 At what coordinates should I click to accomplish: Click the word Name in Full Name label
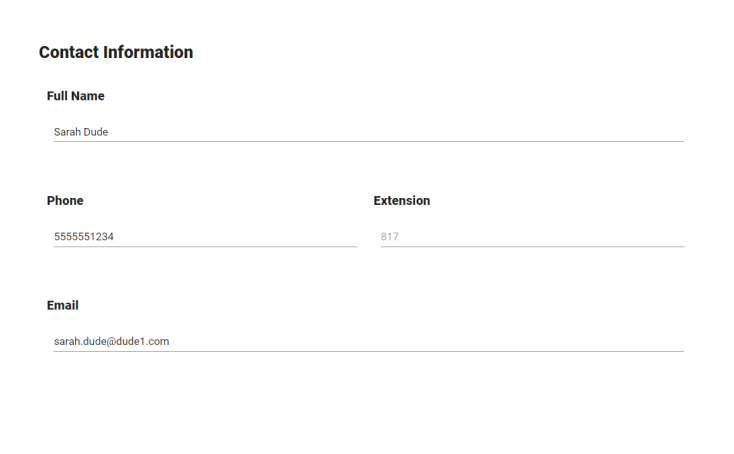(88, 96)
